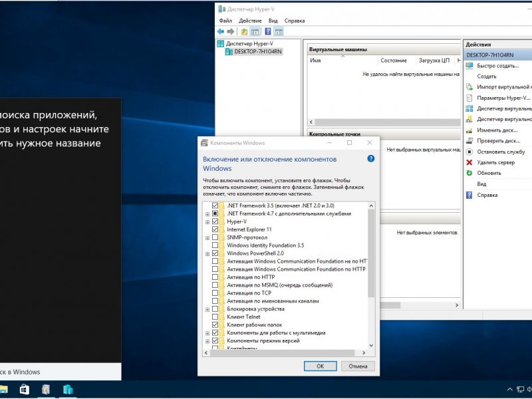
Task: Click network icon in system tray
Action: click(x=520, y=390)
